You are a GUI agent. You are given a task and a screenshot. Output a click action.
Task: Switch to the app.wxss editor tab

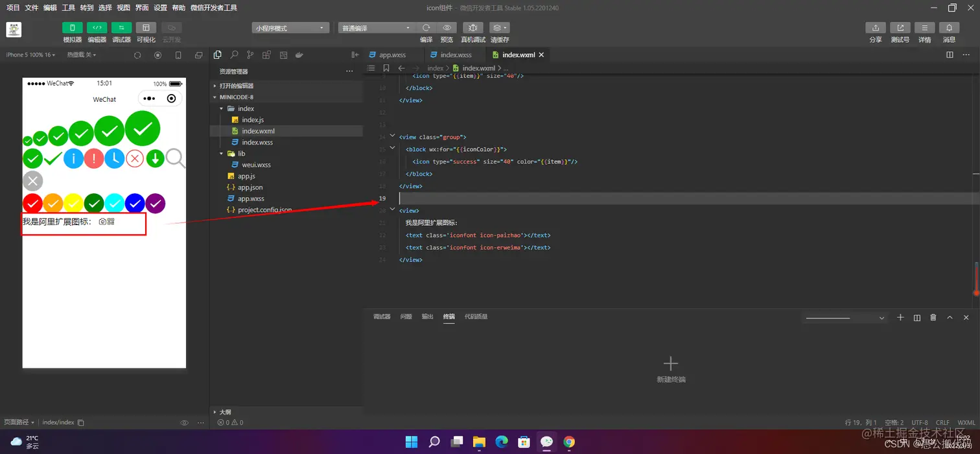click(x=392, y=55)
